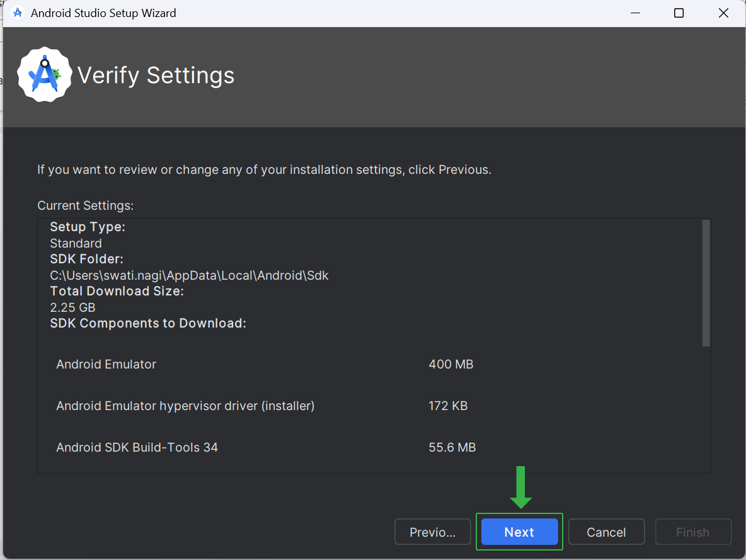Screen dimensions: 746x560
Task: Go back with the Previous button
Action: (x=432, y=532)
